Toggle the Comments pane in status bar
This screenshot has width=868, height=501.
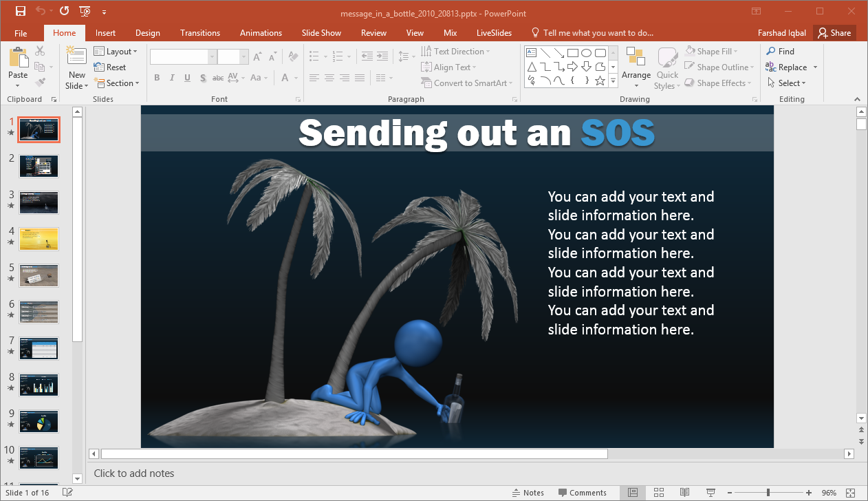point(583,493)
